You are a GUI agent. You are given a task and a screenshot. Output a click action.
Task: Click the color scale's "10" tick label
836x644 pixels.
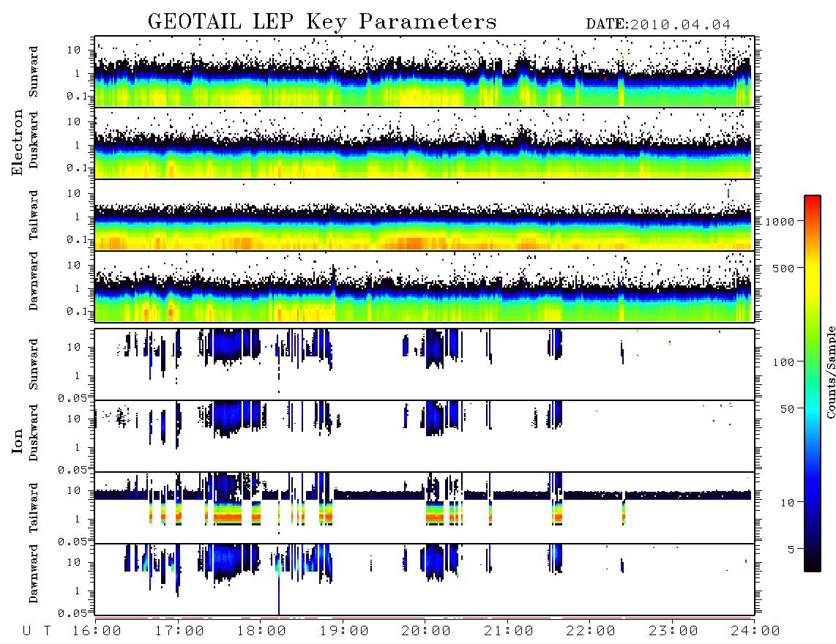(787, 503)
